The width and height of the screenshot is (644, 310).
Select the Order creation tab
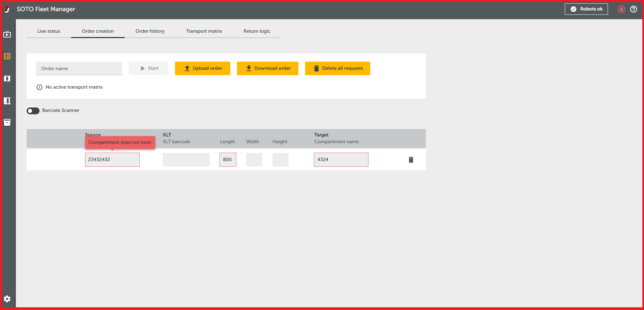(98, 31)
